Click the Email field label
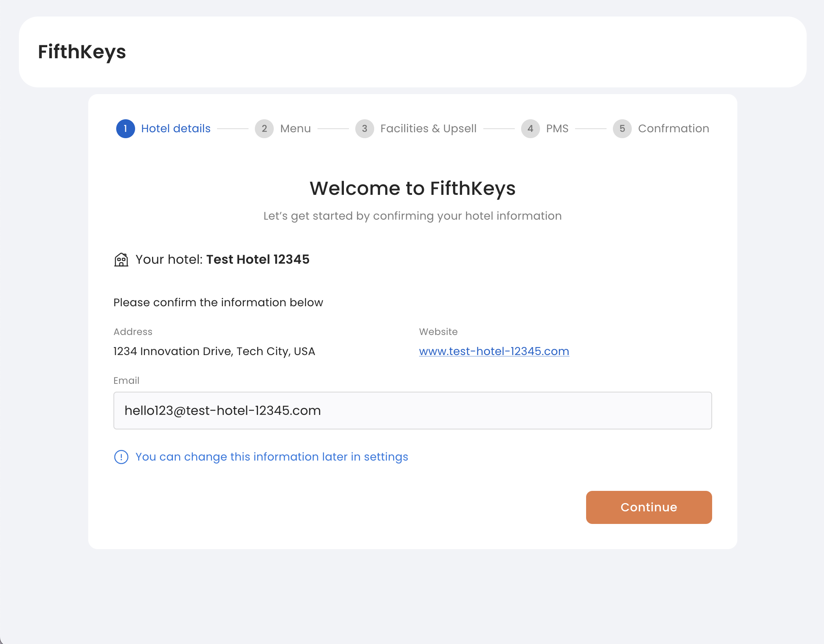Image resolution: width=824 pixels, height=644 pixels. (126, 381)
